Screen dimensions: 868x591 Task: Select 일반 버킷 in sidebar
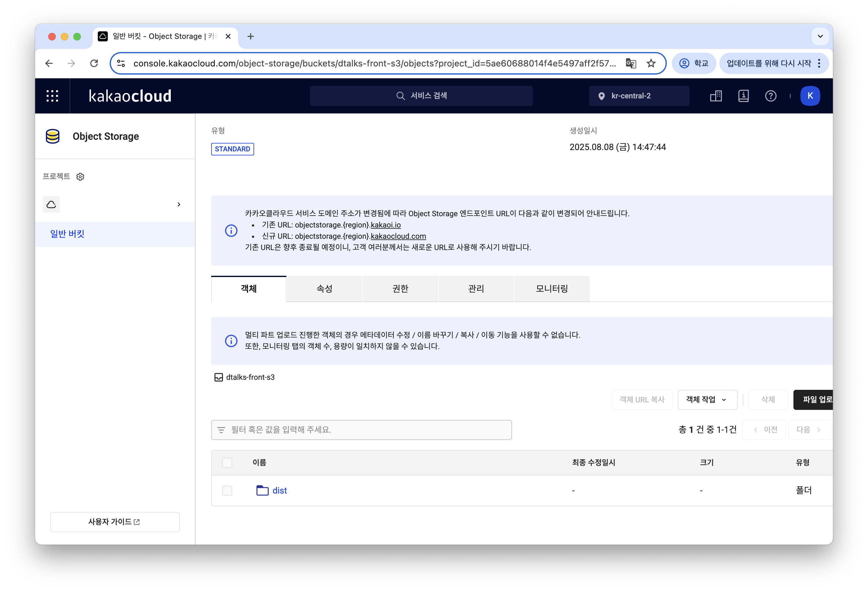click(x=115, y=234)
